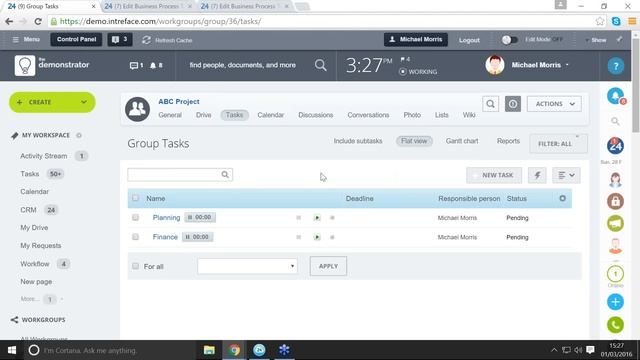Switch to the General tab
The height and width of the screenshot is (360, 640).
point(170,115)
